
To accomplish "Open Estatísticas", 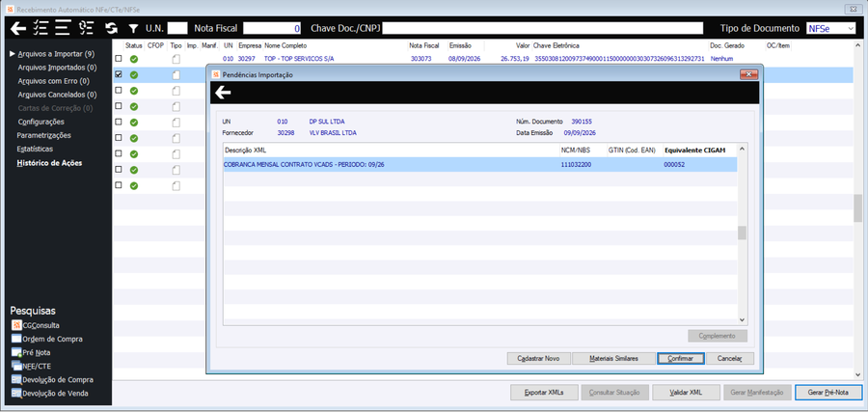I will pyautogui.click(x=35, y=149).
